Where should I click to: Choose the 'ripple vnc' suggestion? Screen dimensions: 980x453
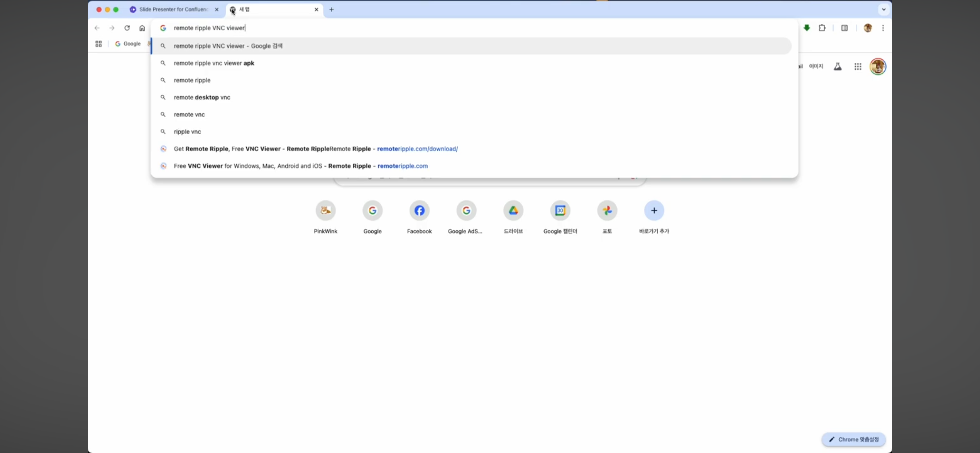(x=187, y=132)
